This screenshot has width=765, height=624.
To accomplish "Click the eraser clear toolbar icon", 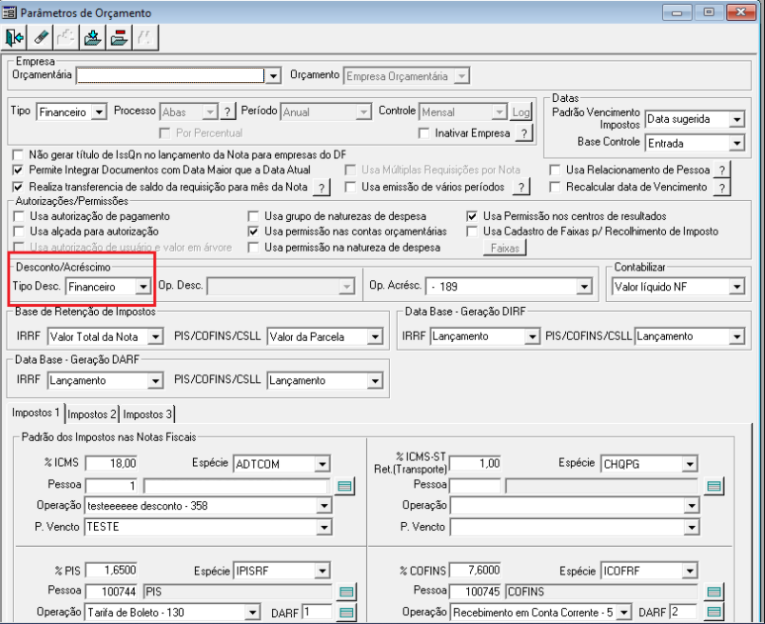I will (x=40, y=38).
